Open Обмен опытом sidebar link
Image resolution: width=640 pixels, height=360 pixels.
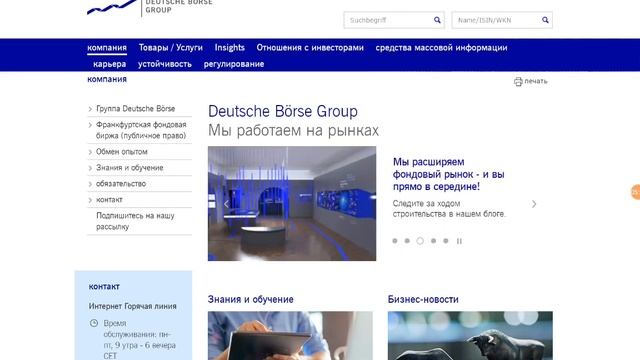(x=122, y=151)
